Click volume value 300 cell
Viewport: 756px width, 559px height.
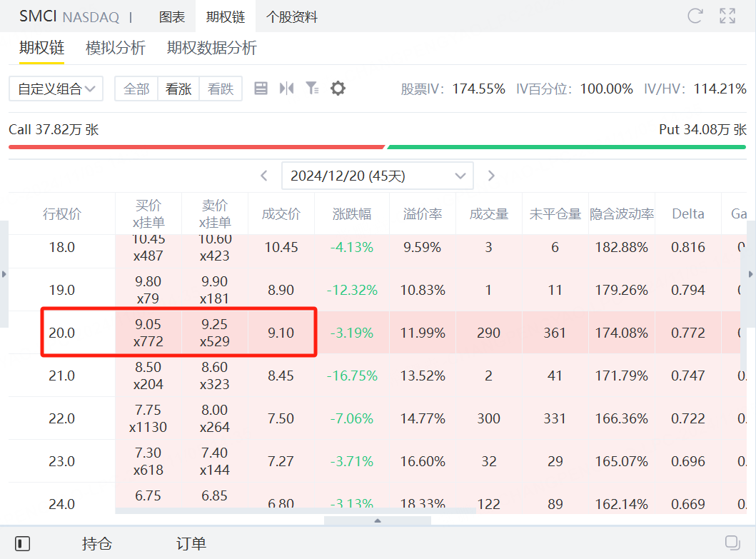(489, 418)
